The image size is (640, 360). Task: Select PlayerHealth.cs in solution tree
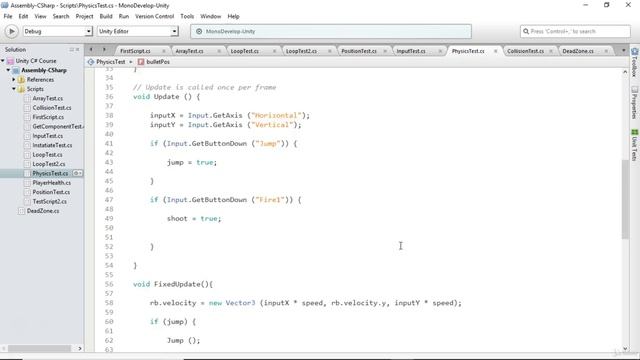tap(51, 183)
